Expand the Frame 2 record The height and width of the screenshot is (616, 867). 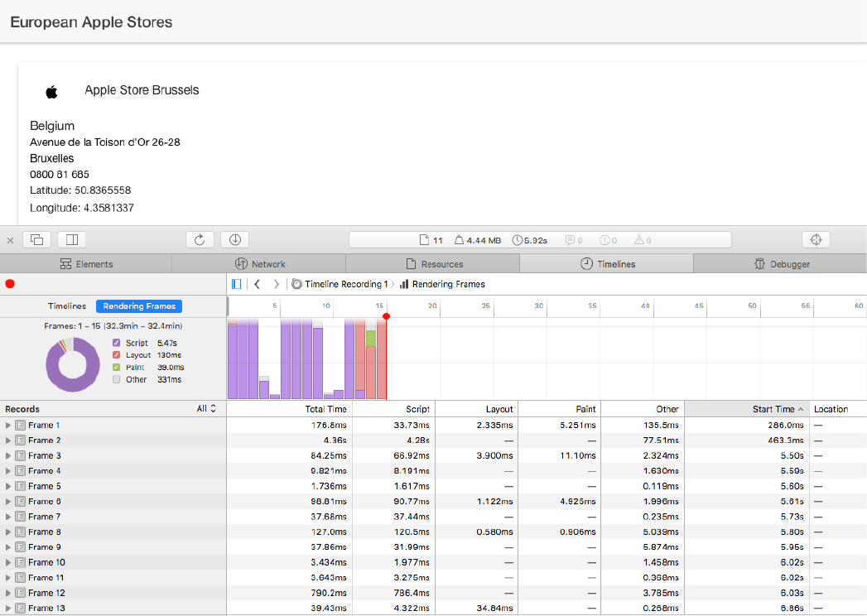click(7, 440)
